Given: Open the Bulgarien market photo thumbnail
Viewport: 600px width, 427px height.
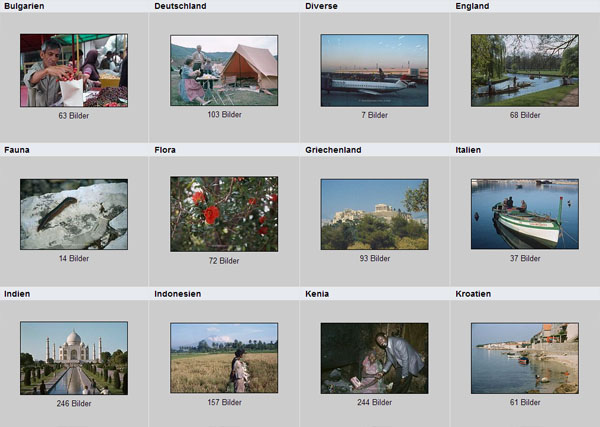Looking at the screenshot, I should 74,70.
